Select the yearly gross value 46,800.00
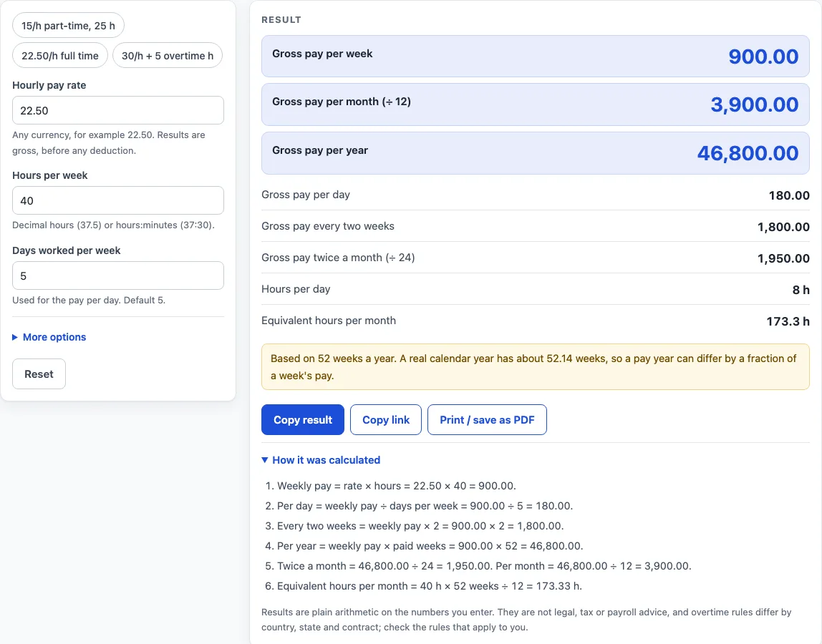822x644 pixels. coord(748,153)
